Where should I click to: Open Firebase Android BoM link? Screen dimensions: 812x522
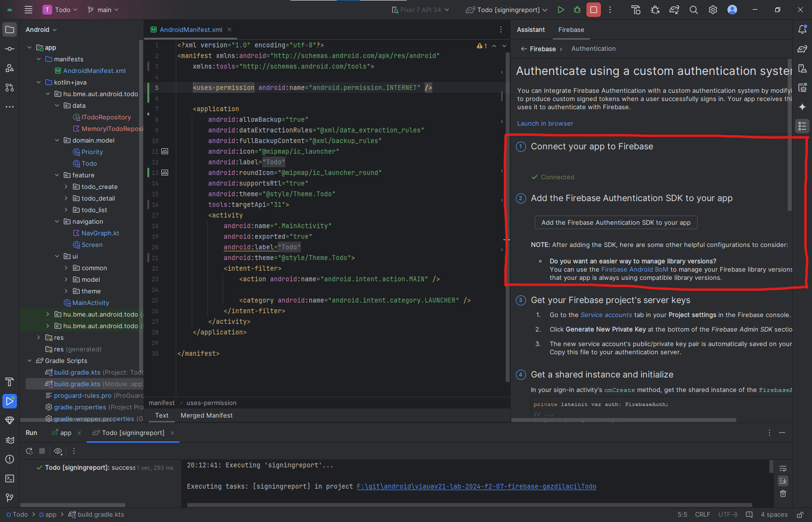tap(635, 269)
